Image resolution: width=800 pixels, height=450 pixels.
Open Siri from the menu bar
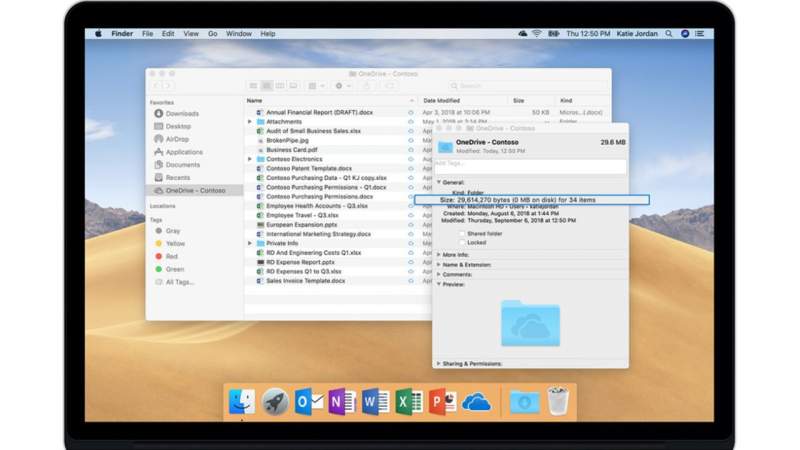pyautogui.click(x=685, y=34)
